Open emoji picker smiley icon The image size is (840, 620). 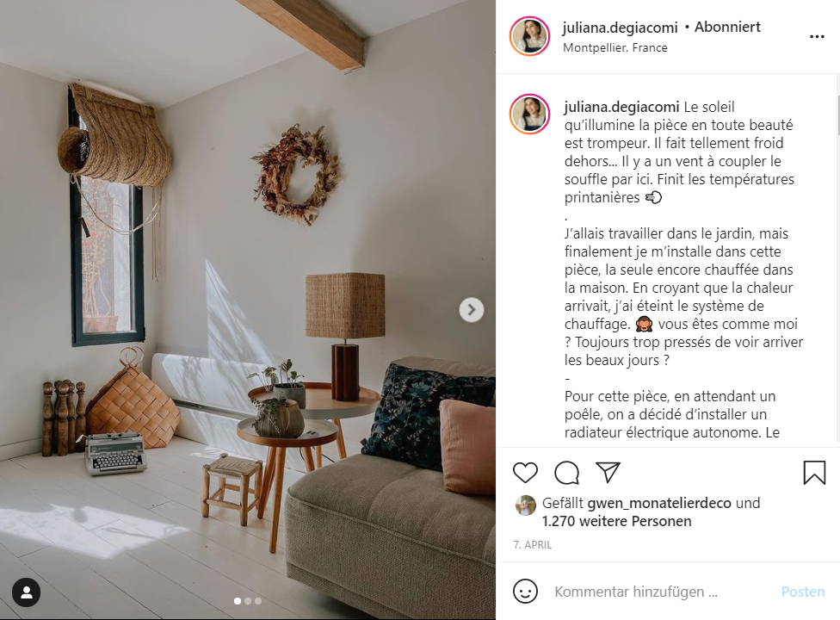coord(525,592)
